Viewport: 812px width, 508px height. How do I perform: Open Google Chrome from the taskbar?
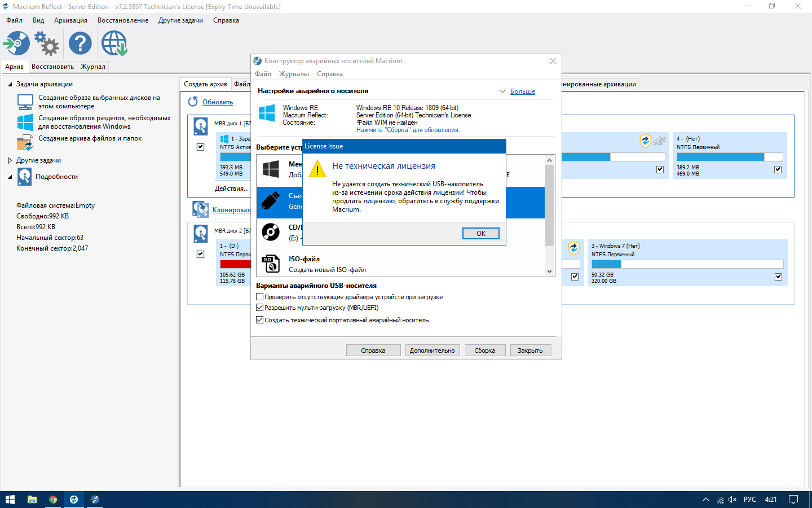point(53,500)
